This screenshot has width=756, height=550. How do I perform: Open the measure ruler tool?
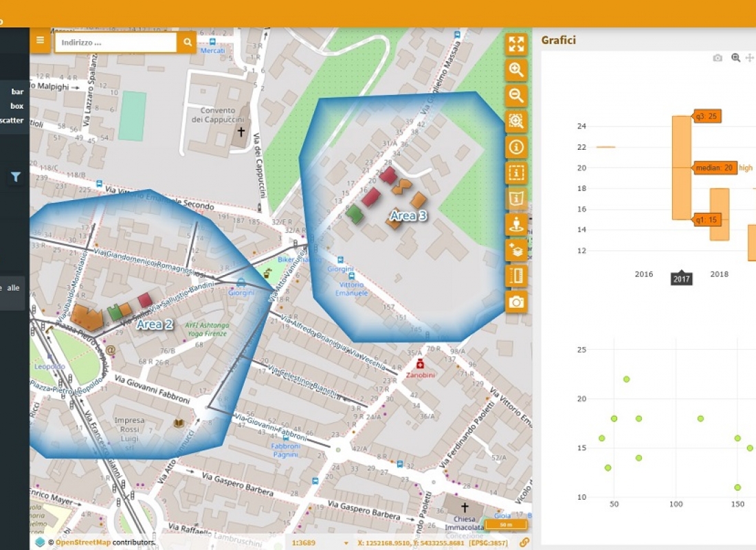point(516,276)
